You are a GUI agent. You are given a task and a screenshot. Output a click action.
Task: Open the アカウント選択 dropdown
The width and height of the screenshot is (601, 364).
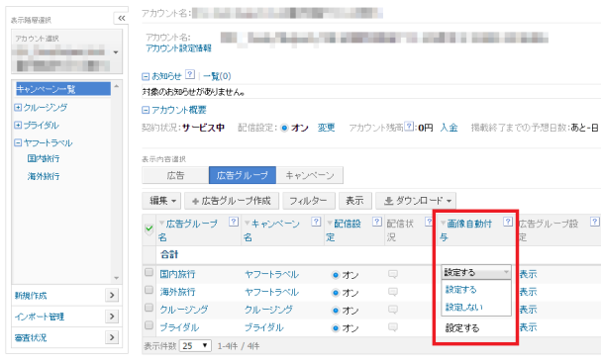click(x=66, y=51)
